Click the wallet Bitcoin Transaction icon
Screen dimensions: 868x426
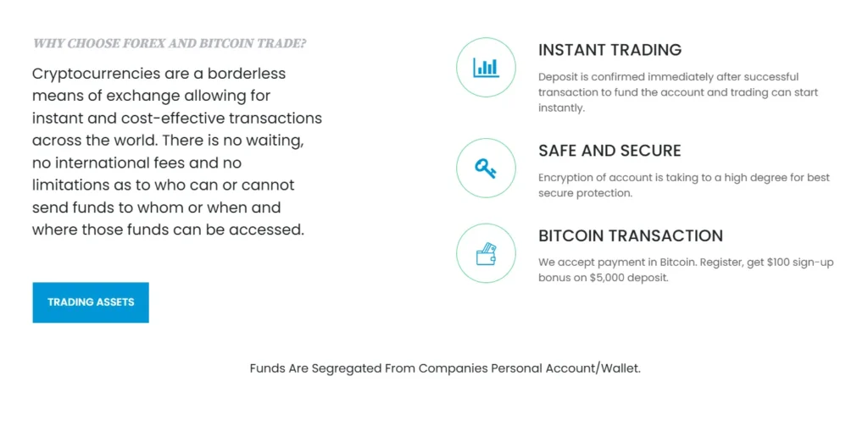(486, 253)
